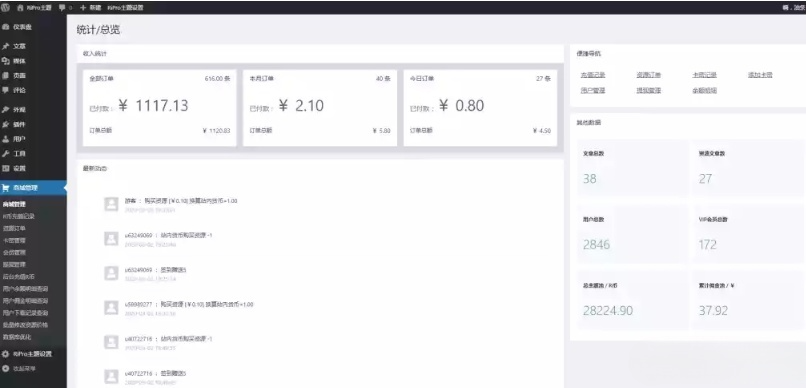Click the avatar of user u59989277

(111, 307)
